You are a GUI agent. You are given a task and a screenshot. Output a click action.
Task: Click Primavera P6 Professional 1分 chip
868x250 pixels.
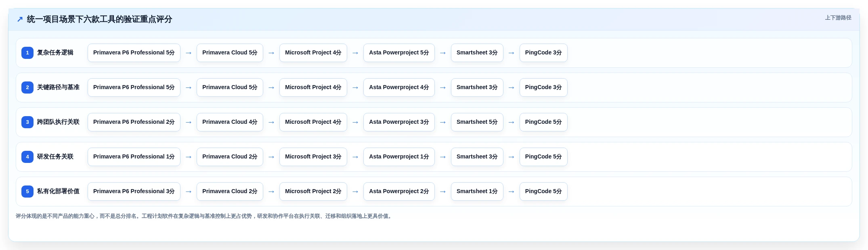coord(134,157)
